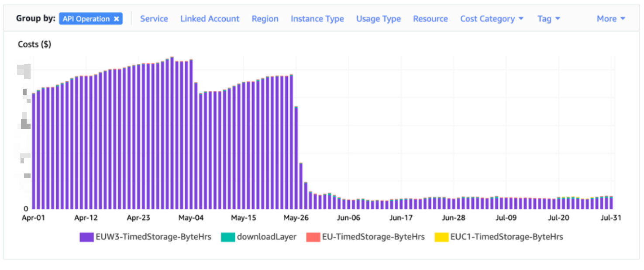This screenshot has height=270, width=644.
Task: Click the purple EUW3-TimedStorage-ByteHrs legend swatch
Action: click(86, 237)
